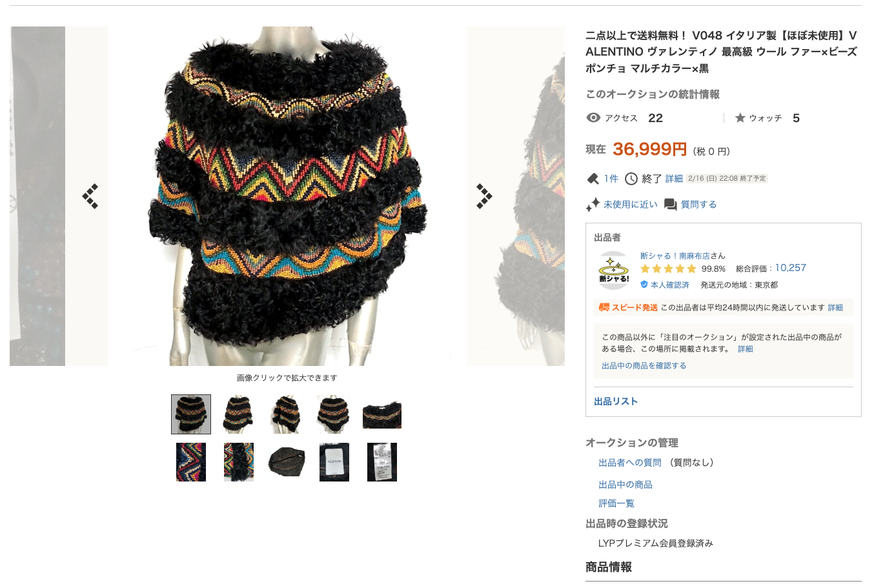Viewport: 874px width, 588px height.
Task: Show the previous product image arrow
Action: point(90,196)
